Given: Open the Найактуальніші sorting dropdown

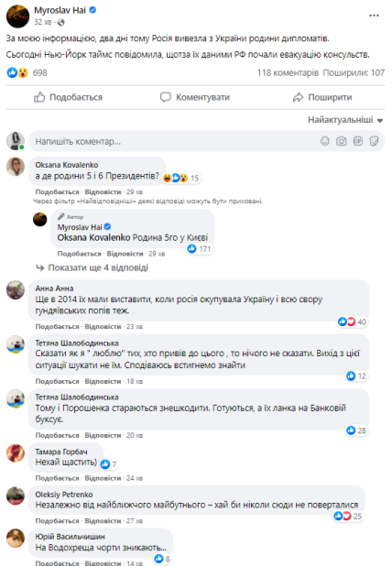Looking at the screenshot, I should click(x=345, y=120).
